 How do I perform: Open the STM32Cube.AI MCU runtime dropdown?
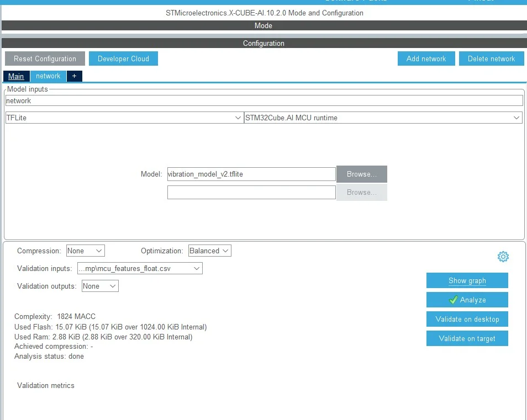coord(383,118)
